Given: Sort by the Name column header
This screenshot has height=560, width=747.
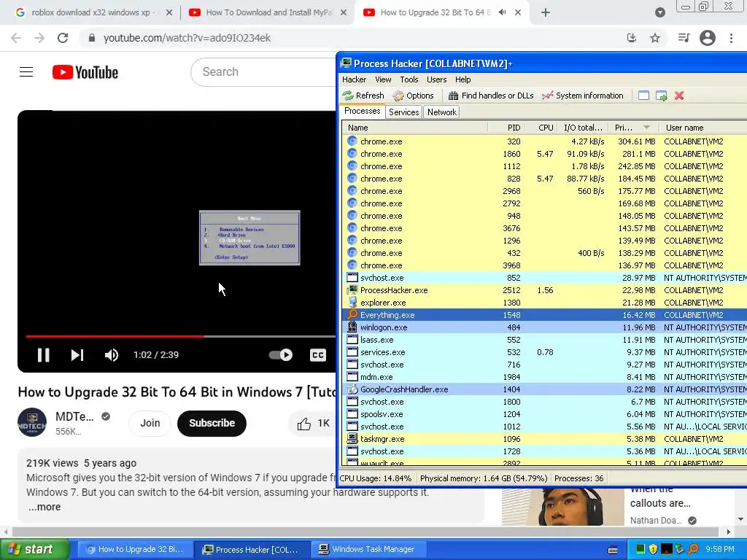Looking at the screenshot, I should click(414, 128).
